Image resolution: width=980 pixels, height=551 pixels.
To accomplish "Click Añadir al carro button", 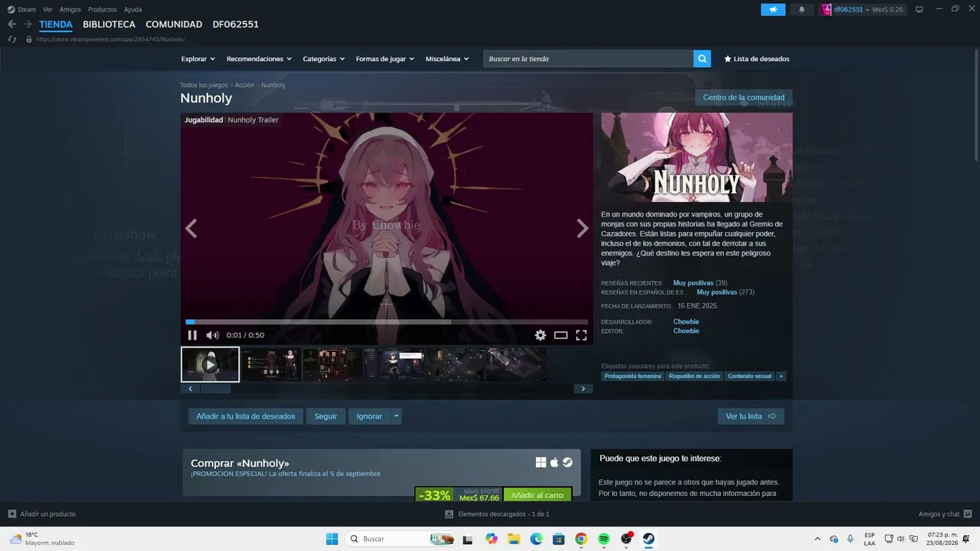I will point(537,495).
